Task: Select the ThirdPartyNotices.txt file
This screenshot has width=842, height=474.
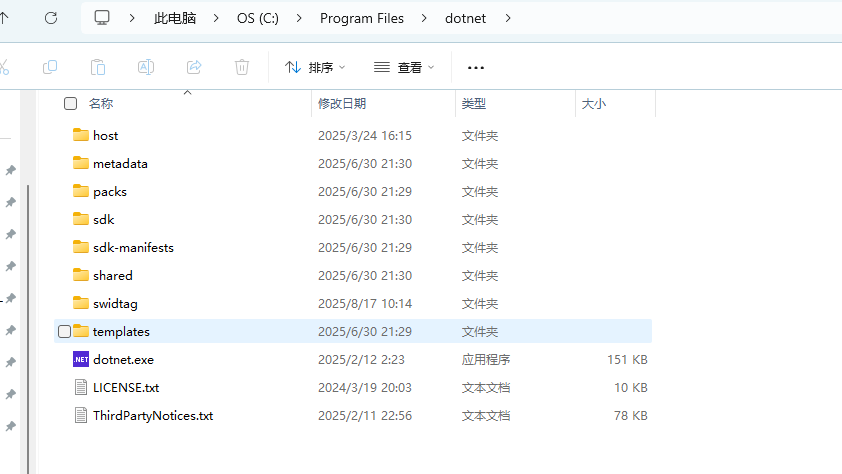Action: click(152, 415)
